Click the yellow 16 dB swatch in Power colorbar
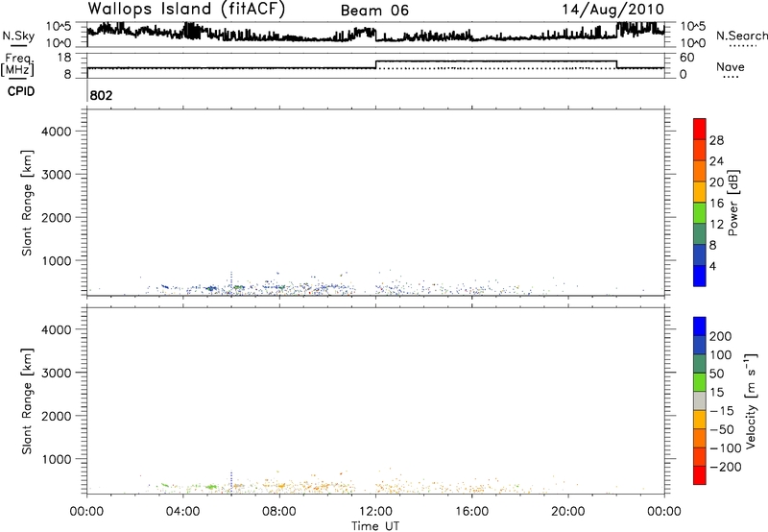768x532 pixels. tap(700, 191)
